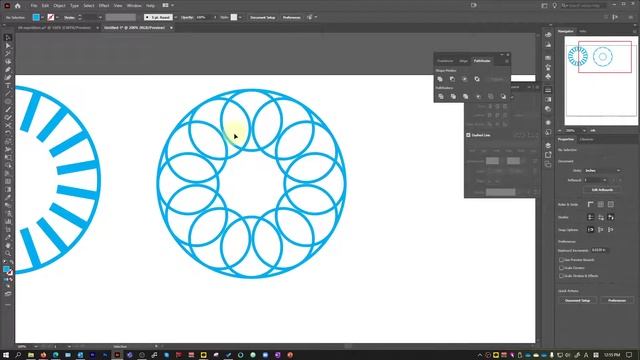The image size is (640, 360).
Task: Open the Effect menu
Action: click(x=104, y=6)
